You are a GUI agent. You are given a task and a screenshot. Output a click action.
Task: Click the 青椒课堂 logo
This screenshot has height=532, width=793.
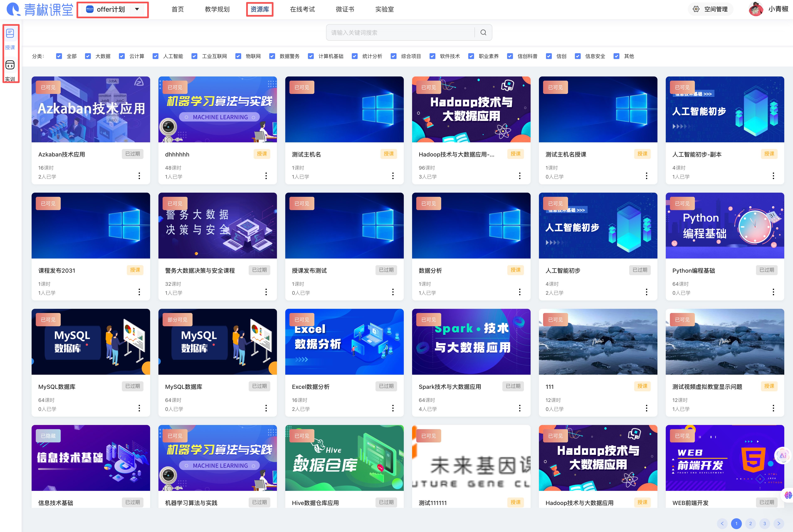coord(40,9)
